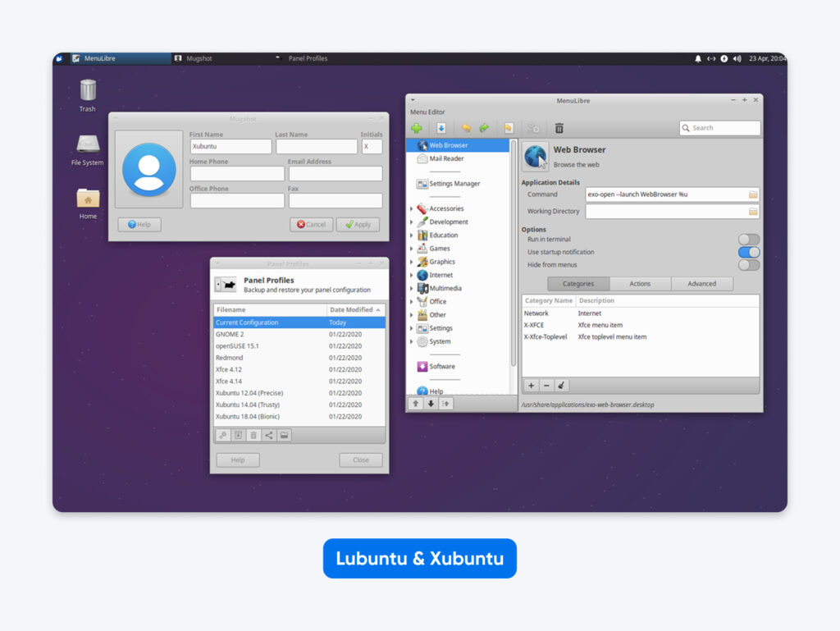The image size is (840, 631).
Task: Enable the Run in terminal toggle
Action: click(747, 238)
